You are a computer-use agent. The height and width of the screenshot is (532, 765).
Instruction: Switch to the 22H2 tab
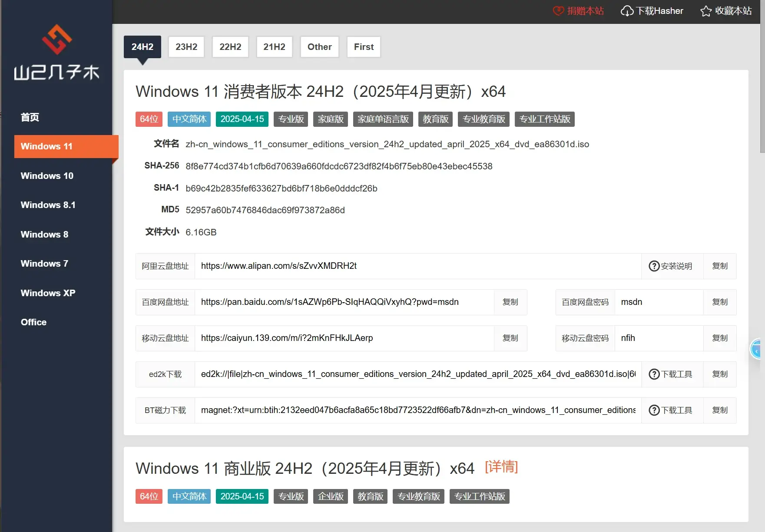tap(230, 47)
